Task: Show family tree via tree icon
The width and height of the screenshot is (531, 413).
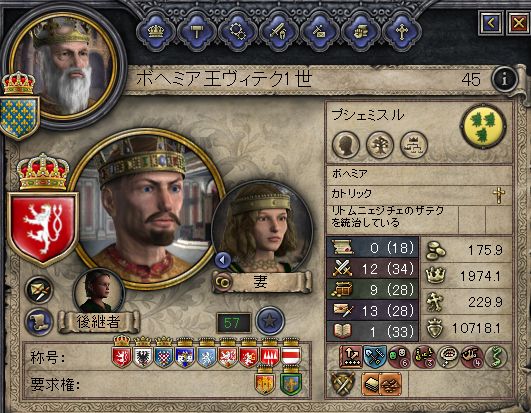Action: (380, 146)
